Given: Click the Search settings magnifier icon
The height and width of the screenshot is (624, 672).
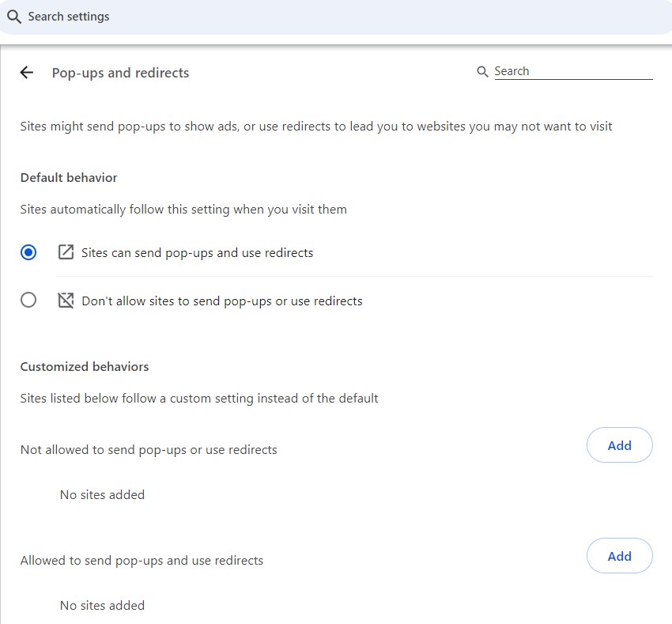Looking at the screenshot, I should [13, 17].
